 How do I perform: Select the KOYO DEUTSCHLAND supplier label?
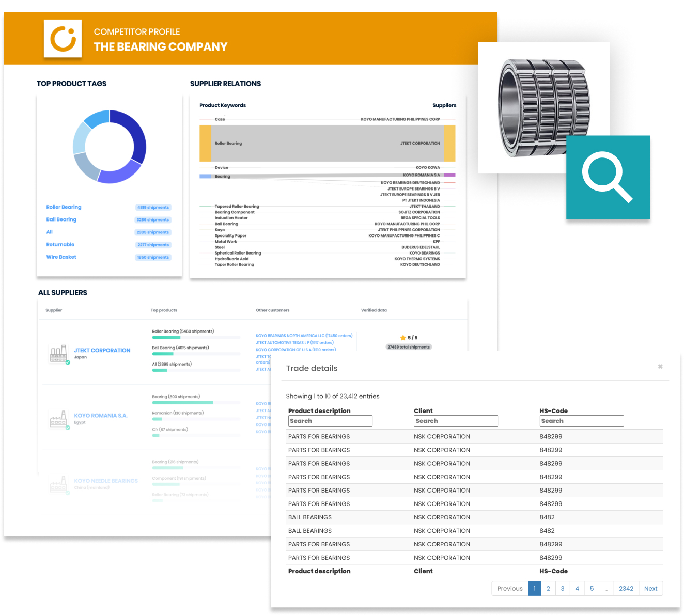tap(420, 264)
